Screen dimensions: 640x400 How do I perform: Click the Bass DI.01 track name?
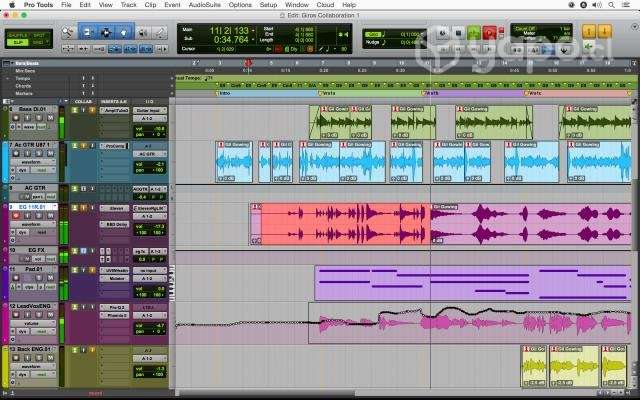34,109
